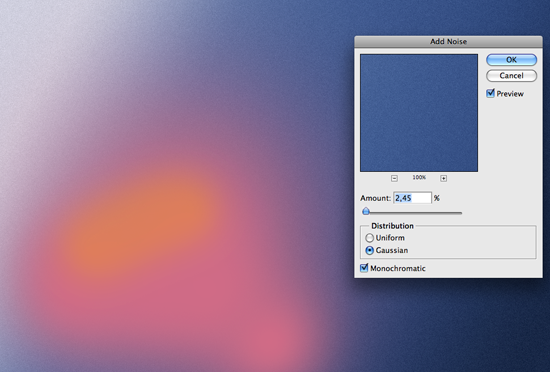Click the 100% zoom level text
The image size is (550, 372).
(419, 178)
